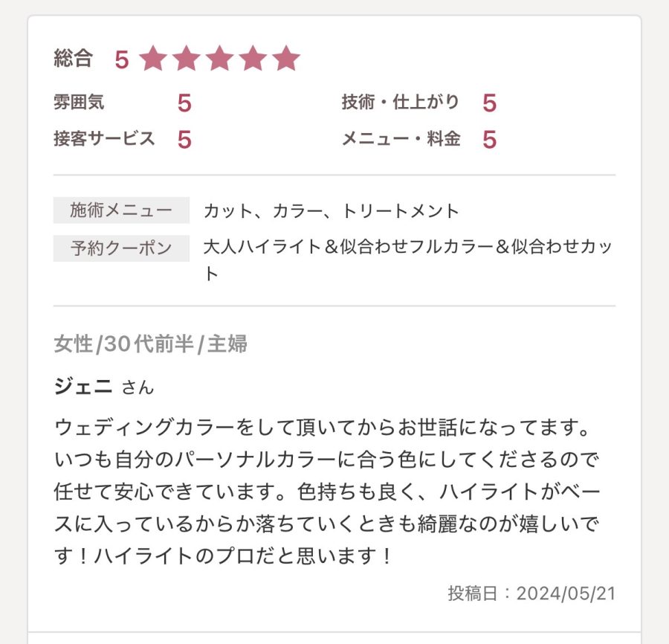Click the fourth rating star

(253, 59)
